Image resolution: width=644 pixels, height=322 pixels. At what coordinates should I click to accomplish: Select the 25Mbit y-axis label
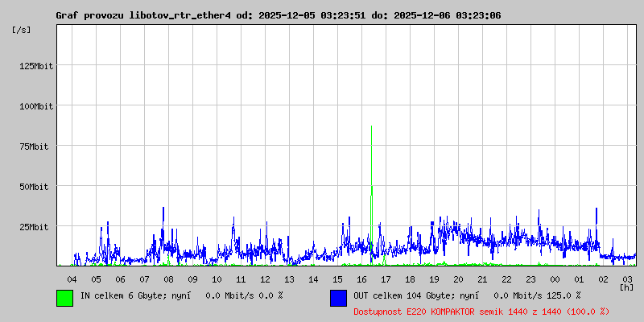(x=39, y=227)
